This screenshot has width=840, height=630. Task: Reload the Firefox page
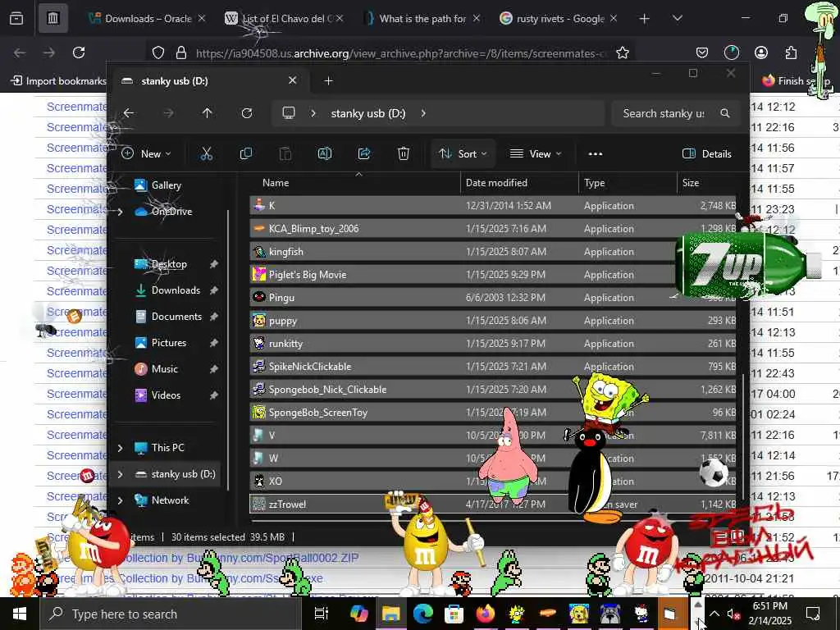point(79,52)
